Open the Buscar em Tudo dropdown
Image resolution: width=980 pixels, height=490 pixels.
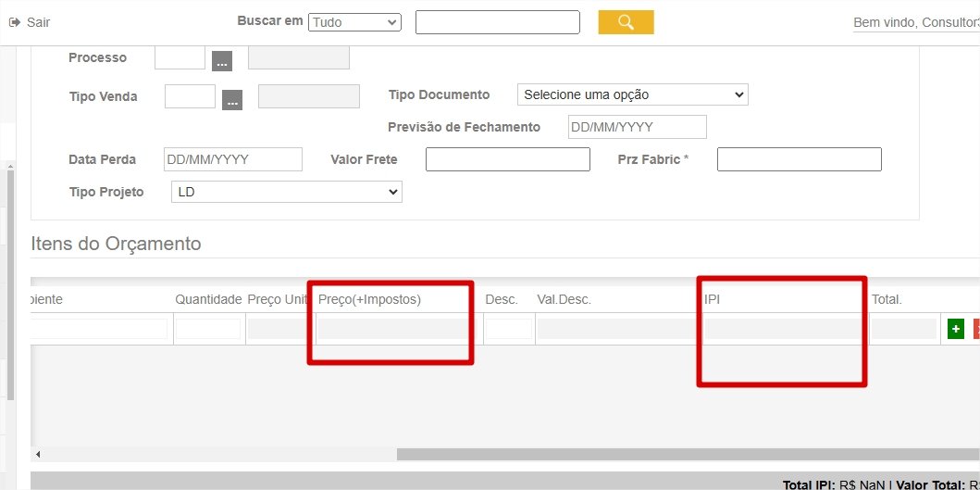pos(354,22)
